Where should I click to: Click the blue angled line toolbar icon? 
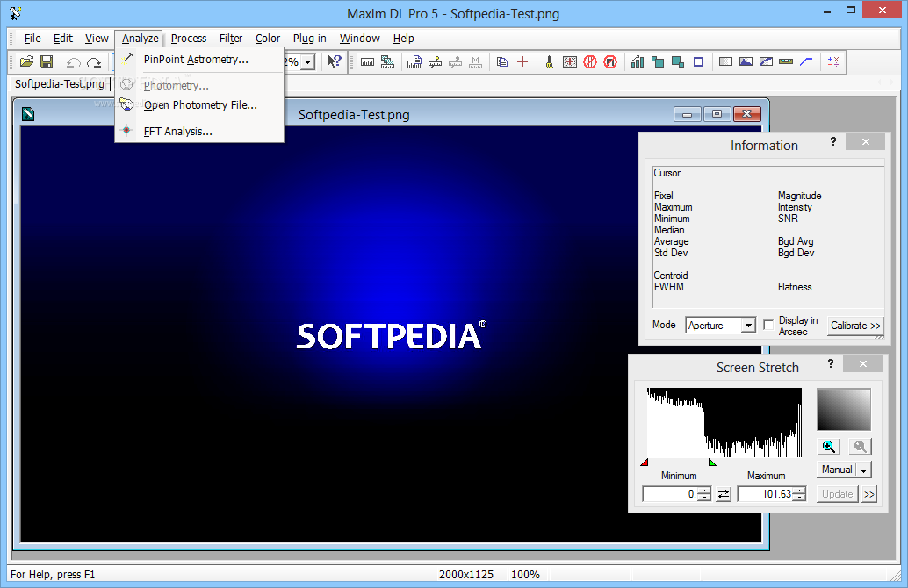click(x=806, y=61)
